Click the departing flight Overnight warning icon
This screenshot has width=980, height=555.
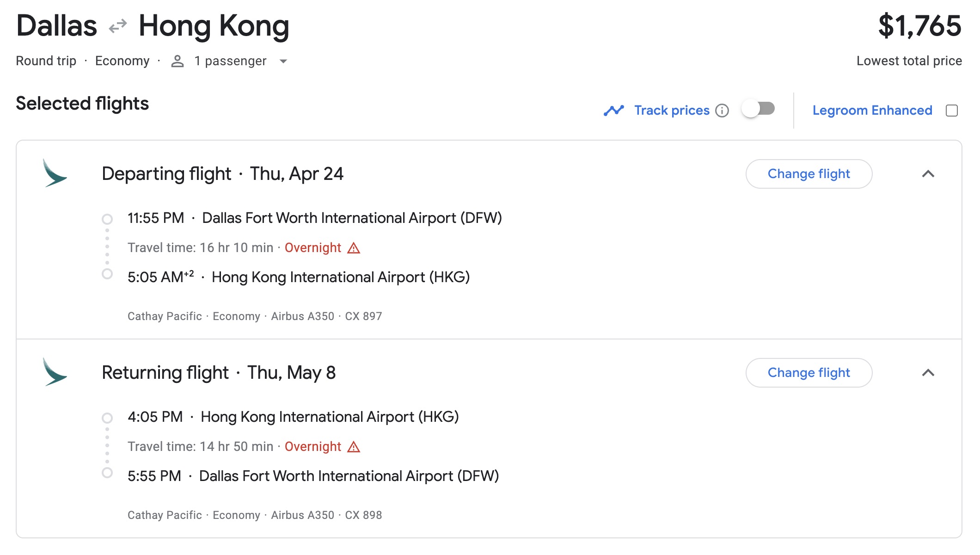tap(354, 248)
